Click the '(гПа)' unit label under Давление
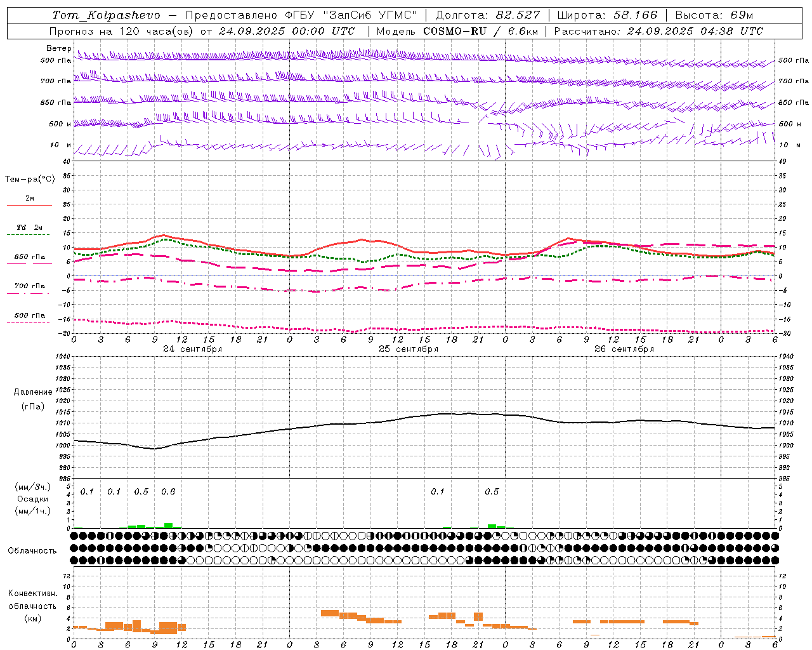812x650 pixels. [x=33, y=407]
